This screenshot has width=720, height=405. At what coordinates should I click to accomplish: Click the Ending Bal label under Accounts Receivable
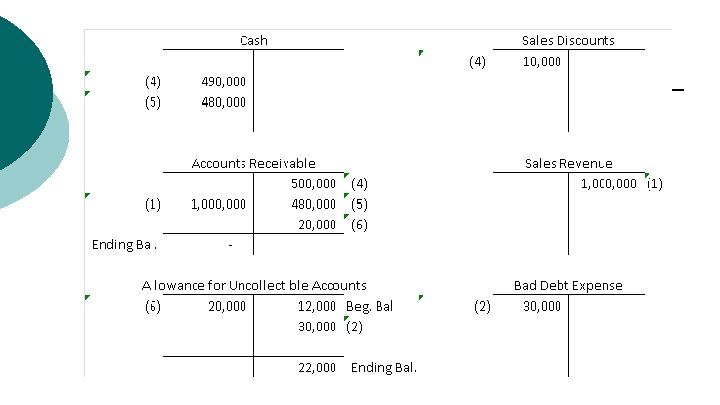click(x=124, y=245)
